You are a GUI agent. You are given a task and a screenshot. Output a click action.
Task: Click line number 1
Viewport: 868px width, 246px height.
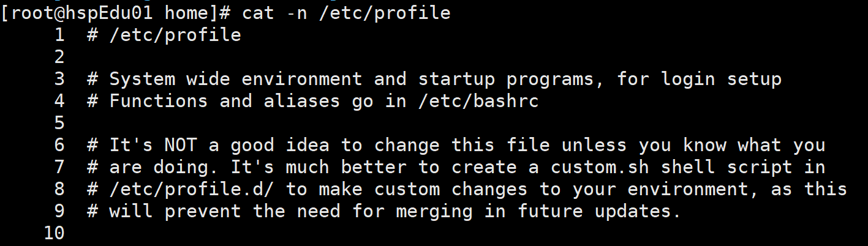[59, 34]
